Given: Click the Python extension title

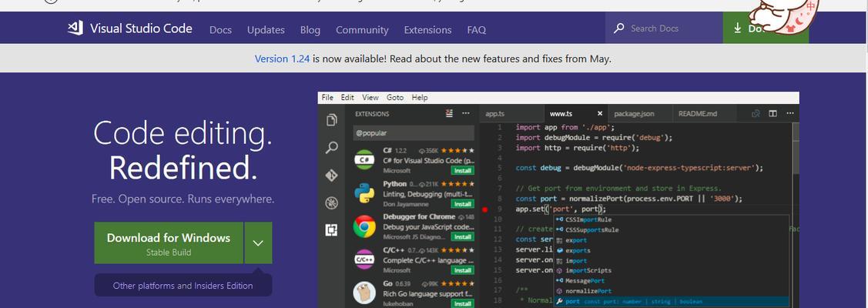Looking at the screenshot, I should [x=394, y=183].
